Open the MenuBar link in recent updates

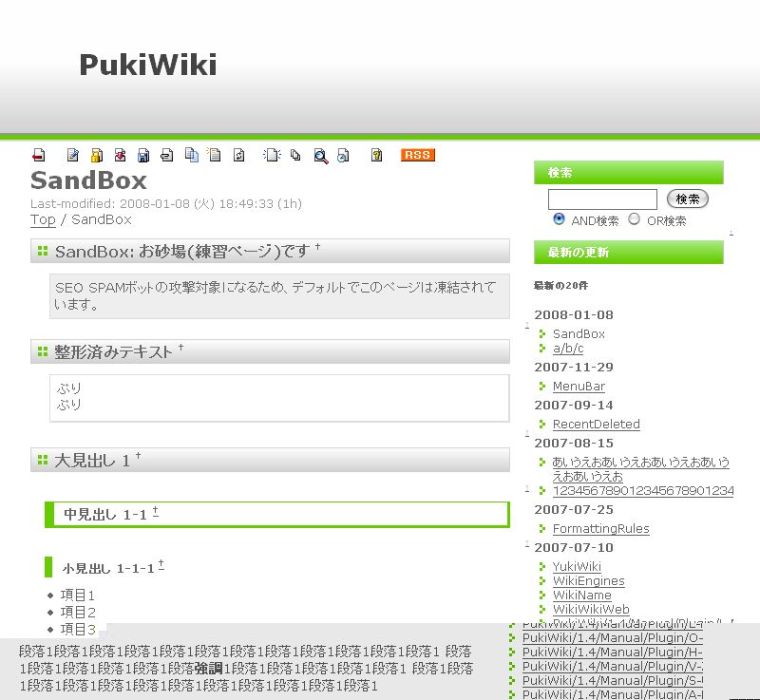click(579, 387)
